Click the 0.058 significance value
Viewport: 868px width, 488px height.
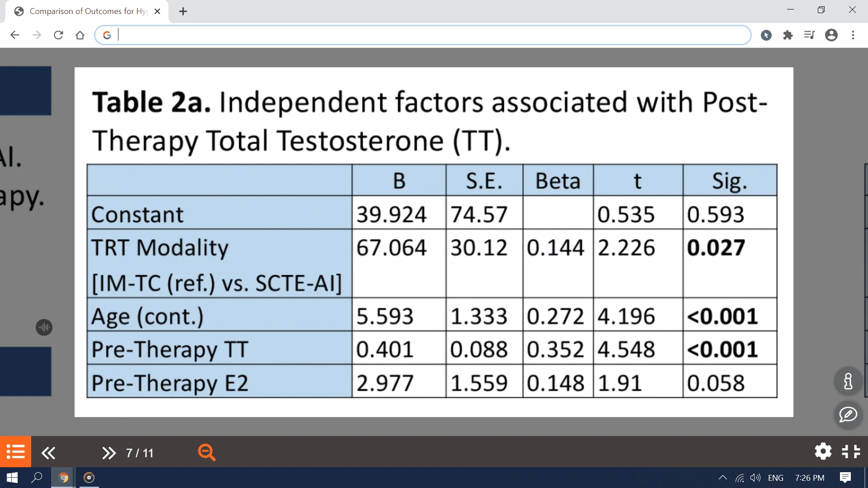point(716,383)
